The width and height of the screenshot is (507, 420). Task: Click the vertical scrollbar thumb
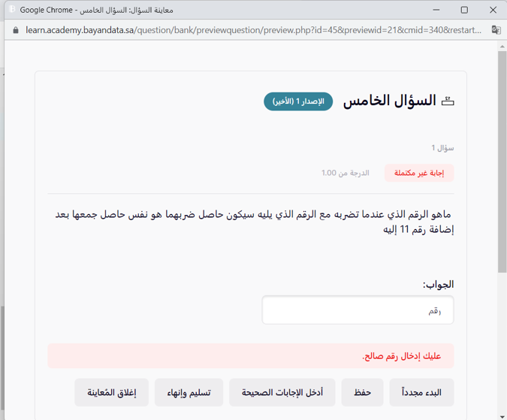pos(502,162)
